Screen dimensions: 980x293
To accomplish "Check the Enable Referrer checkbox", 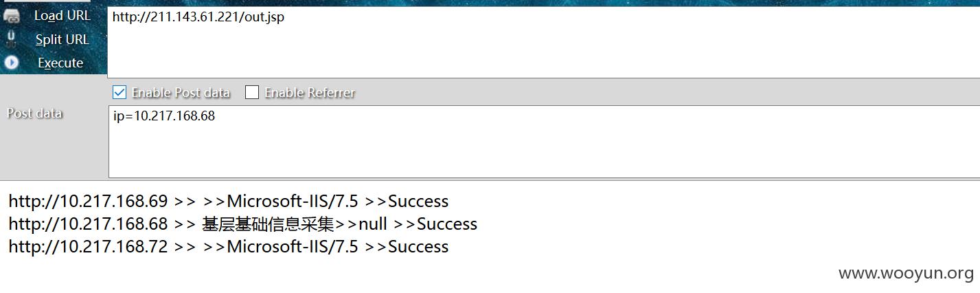I will click(x=252, y=92).
